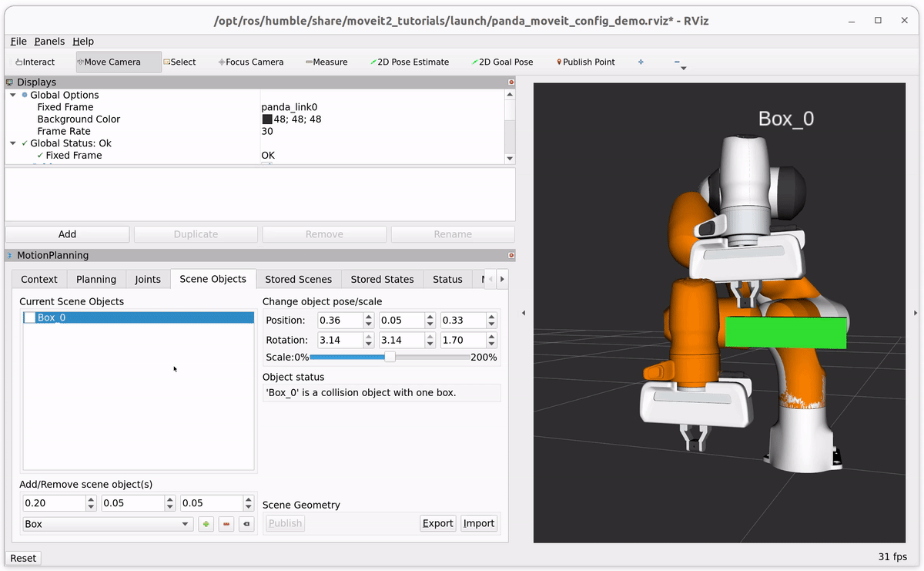Open the extra tools dropdown arrow in toolbar
Viewport: 924px width, 571px height.
click(x=682, y=67)
